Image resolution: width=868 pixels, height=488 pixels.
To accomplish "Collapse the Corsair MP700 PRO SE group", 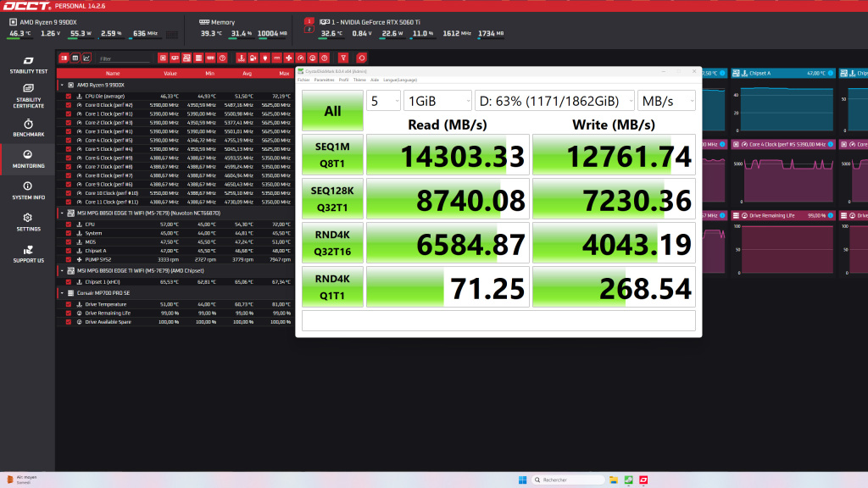I will pyautogui.click(x=62, y=293).
